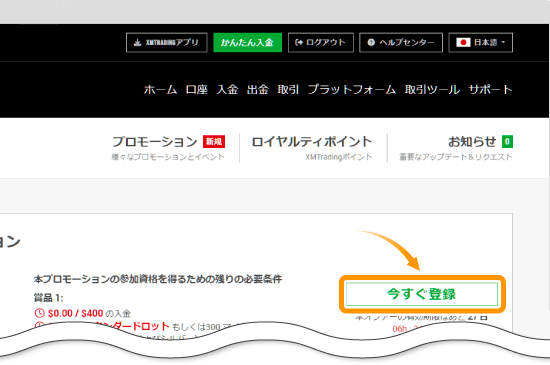Open the 出金 menu item
Image resolution: width=550 pixels, height=365 pixels.
pyautogui.click(x=258, y=90)
